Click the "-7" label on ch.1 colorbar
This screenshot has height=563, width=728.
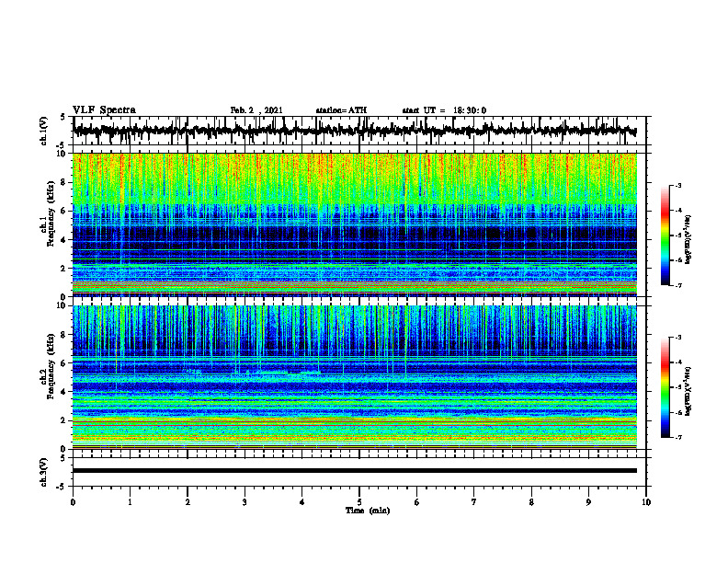coord(678,285)
